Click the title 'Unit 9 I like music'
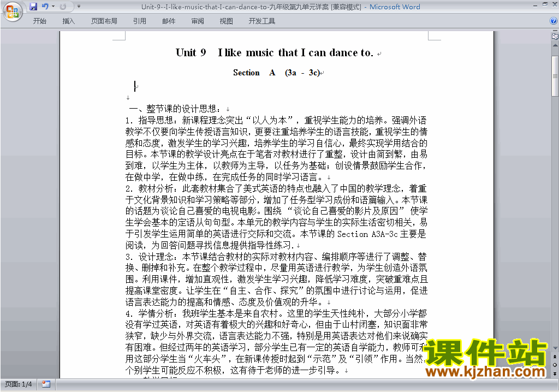Viewport: 559px width, 392px height. (x=275, y=53)
